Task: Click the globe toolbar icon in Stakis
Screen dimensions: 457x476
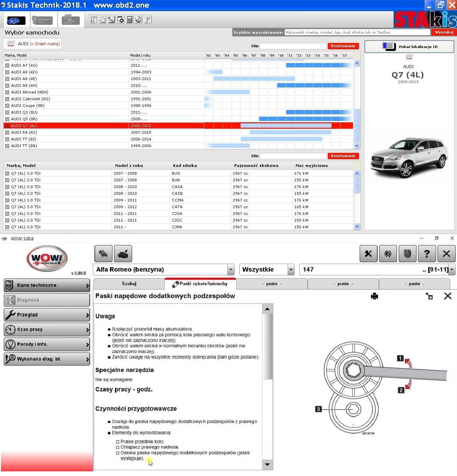Action: (x=138, y=19)
